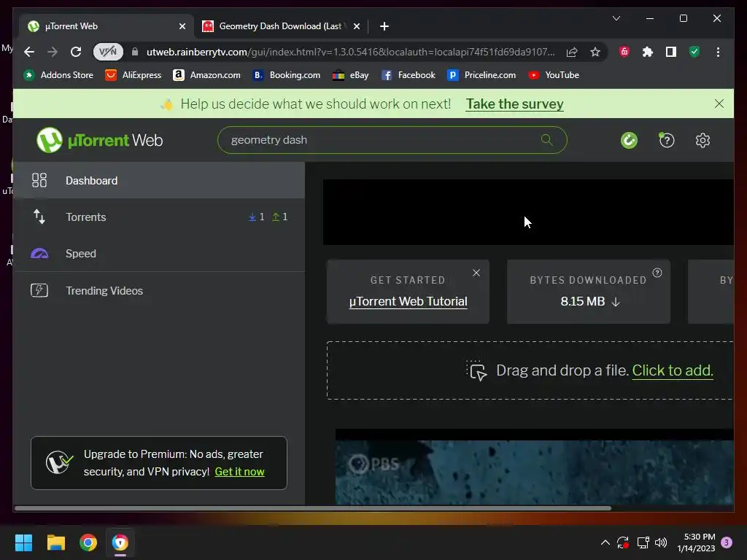Close the Geometry Dash Download tab
Image resolution: width=747 pixels, height=560 pixels.
(x=356, y=26)
